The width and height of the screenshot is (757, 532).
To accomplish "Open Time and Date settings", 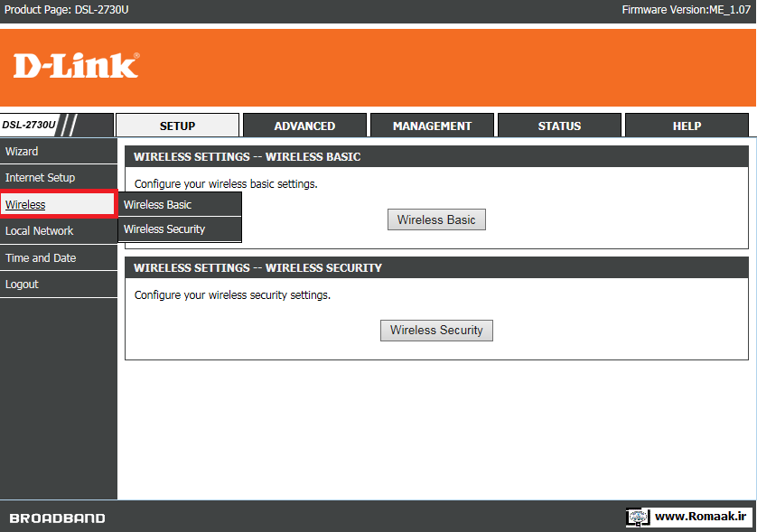I will (59, 257).
